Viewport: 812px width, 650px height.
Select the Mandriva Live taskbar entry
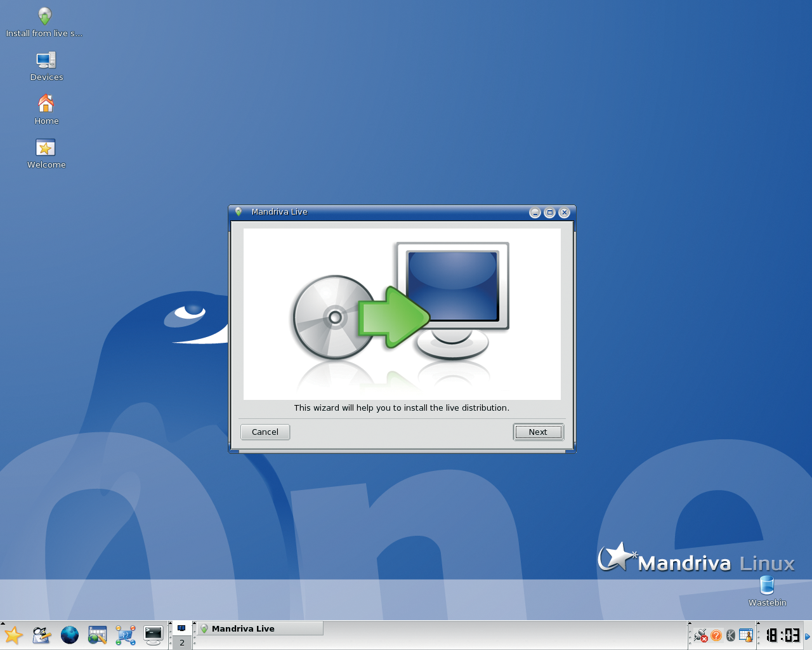pos(260,628)
